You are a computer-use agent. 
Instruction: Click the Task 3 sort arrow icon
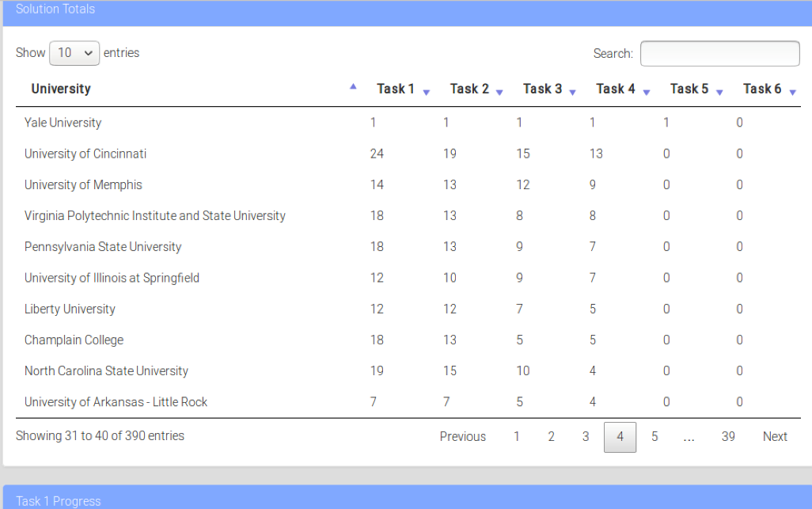[573, 92]
